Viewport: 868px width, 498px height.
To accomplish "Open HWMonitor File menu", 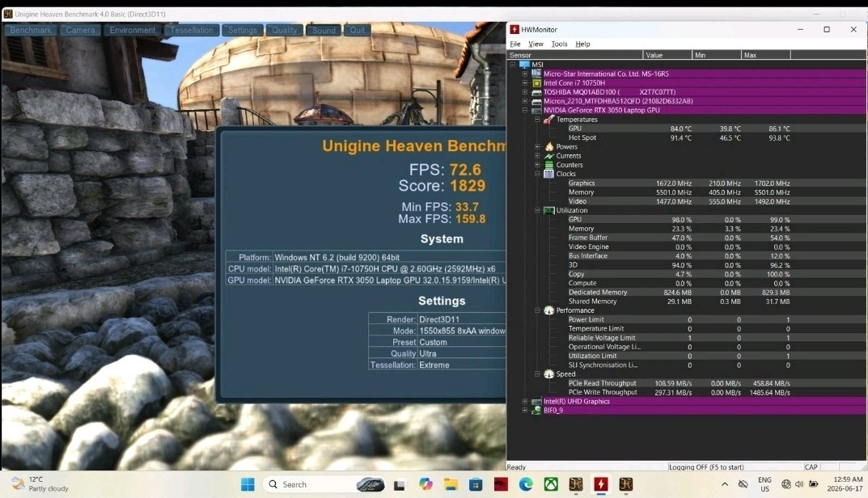I will click(x=514, y=44).
